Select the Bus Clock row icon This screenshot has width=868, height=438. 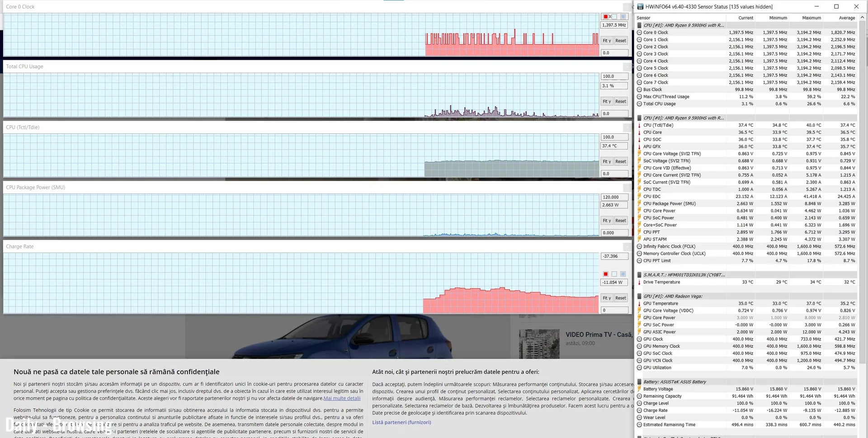[639, 89]
